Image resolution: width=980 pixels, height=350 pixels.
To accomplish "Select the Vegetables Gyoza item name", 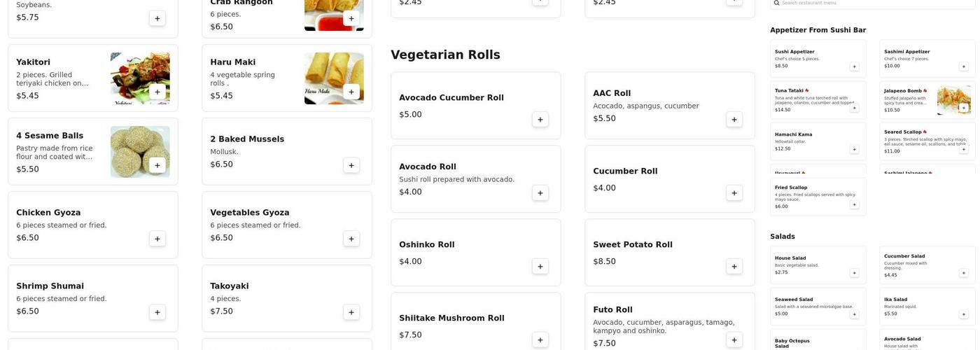I will (249, 213).
